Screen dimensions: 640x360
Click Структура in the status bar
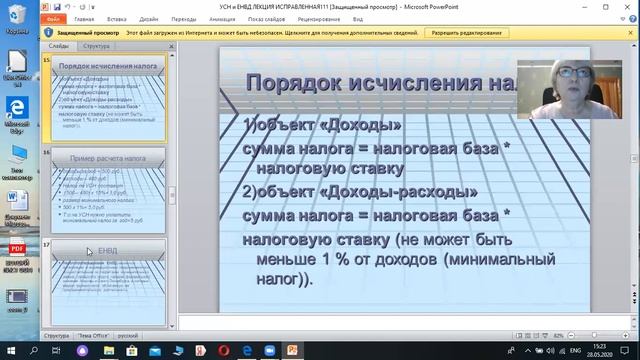pos(56,336)
